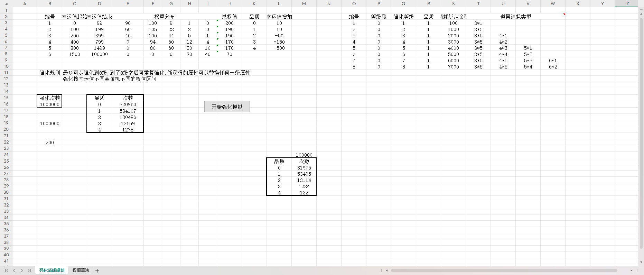Select cell with value 1000000 under 强化次数

click(49, 104)
